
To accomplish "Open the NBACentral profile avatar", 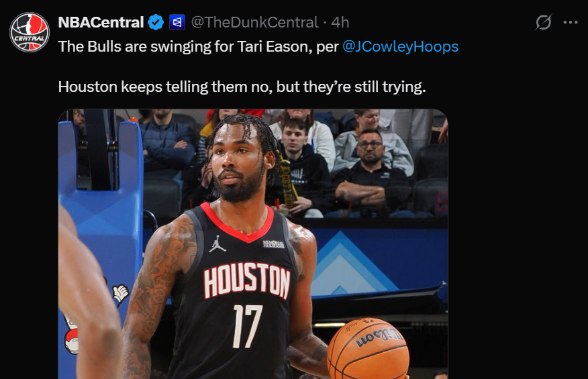I will (30, 32).
